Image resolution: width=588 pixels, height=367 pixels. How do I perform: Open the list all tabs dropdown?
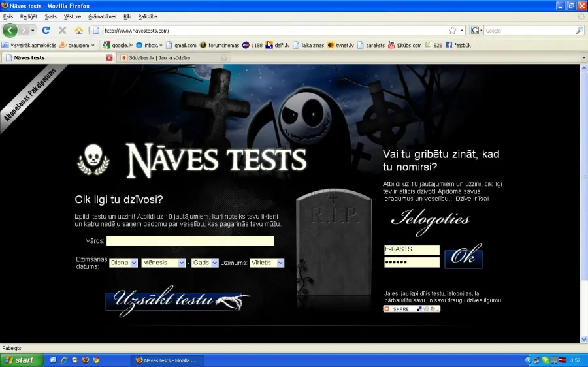(x=584, y=57)
